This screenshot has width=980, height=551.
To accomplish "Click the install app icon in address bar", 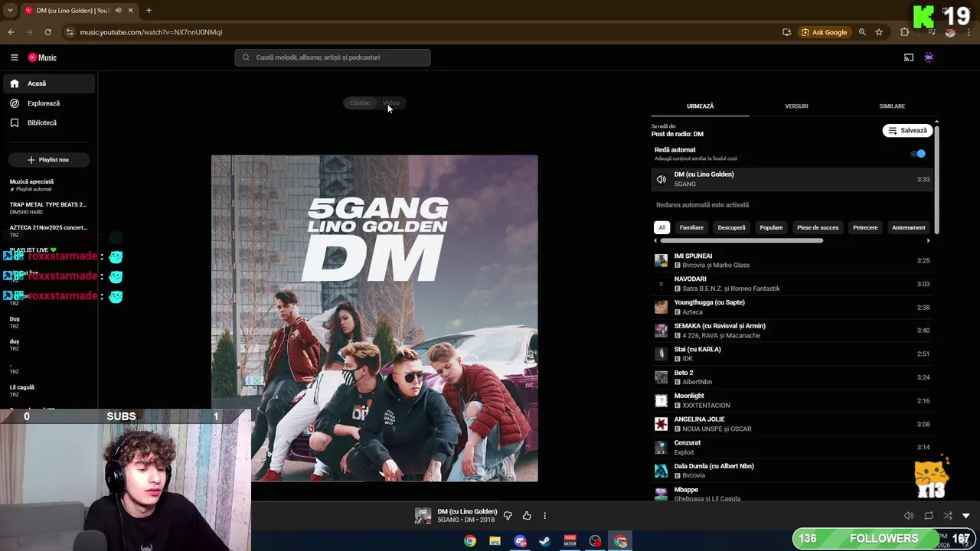I will click(x=786, y=32).
